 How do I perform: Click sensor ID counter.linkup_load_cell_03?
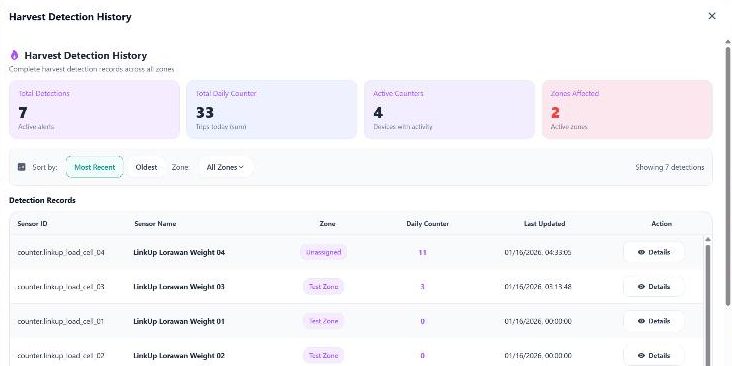point(61,287)
